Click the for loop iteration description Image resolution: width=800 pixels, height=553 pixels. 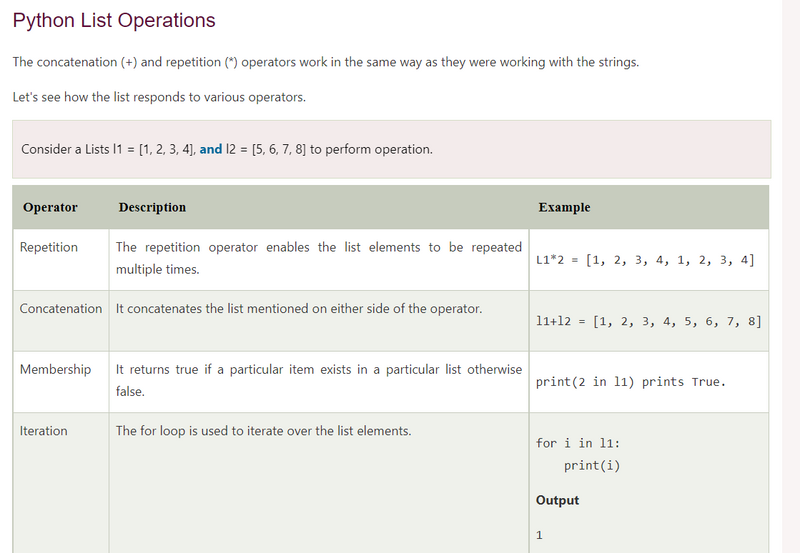click(x=263, y=431)
